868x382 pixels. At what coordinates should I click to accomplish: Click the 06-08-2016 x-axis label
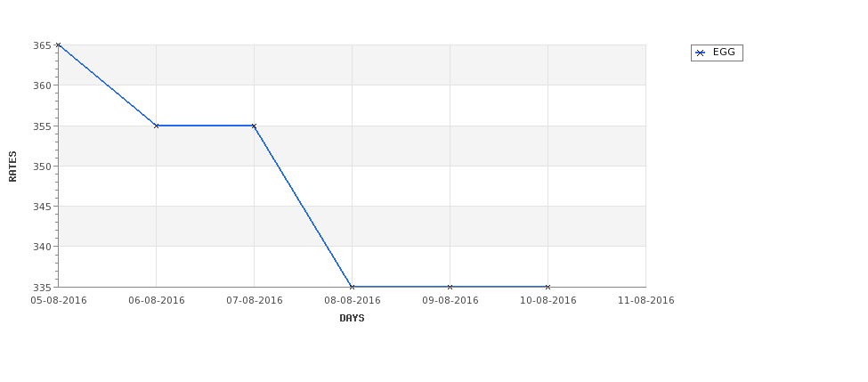pyautogui.click(x=157, y=300)
